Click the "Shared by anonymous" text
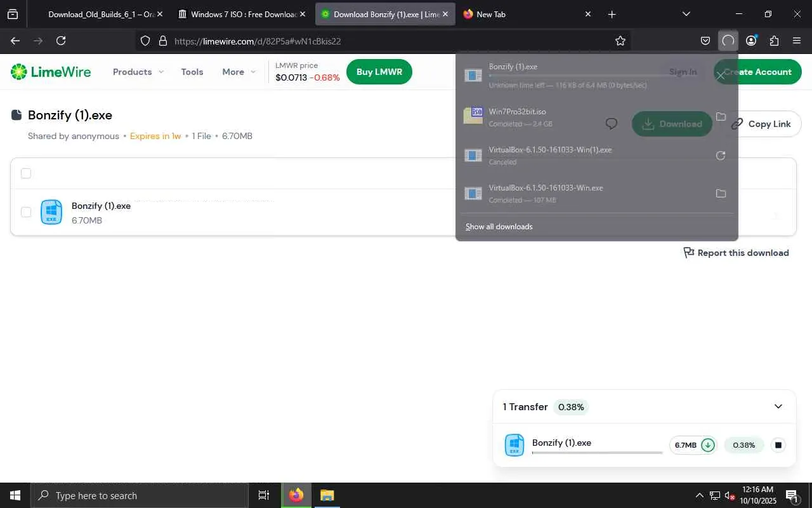812x508 pixels. click(x=74, y=136)
